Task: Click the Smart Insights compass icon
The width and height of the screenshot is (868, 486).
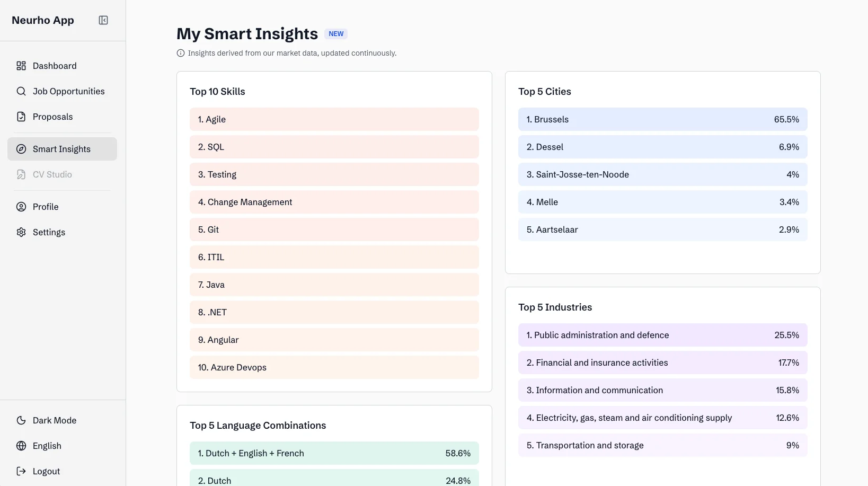Action: pos(21,149)
